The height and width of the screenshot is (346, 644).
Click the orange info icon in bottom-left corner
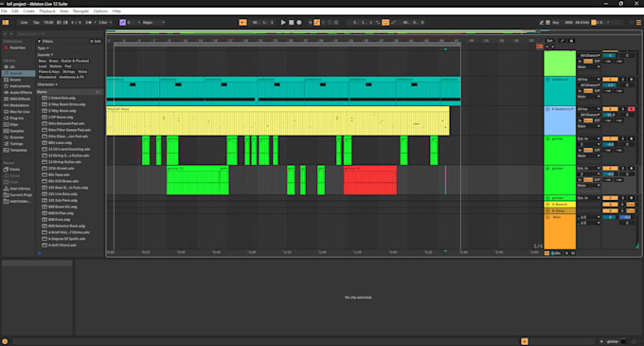point(5,341)
